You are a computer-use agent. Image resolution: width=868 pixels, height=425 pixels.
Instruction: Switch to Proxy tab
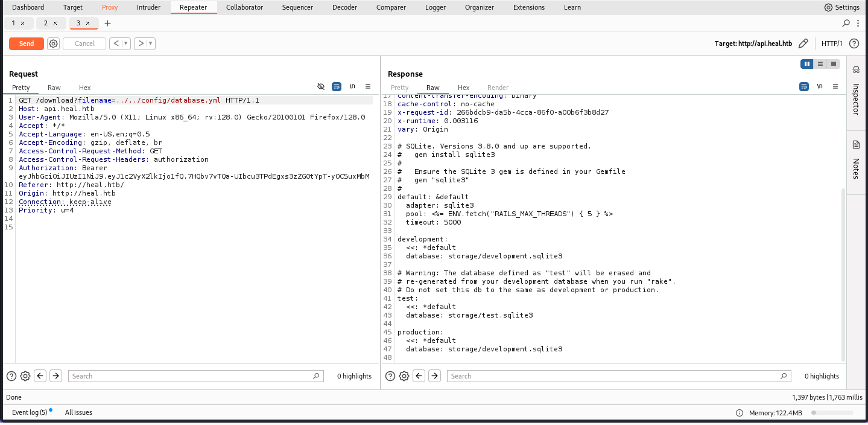(x=110, y=7)
